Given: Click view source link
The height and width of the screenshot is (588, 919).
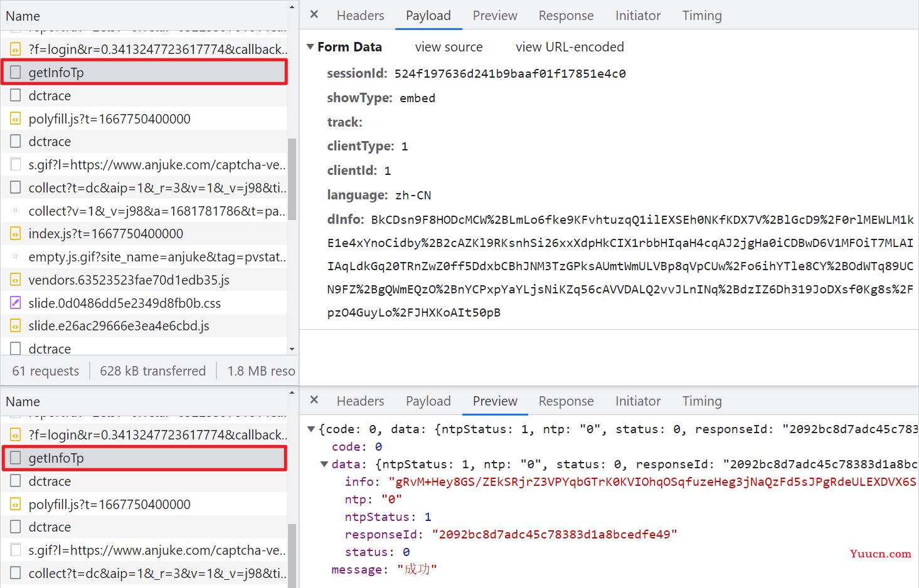Looking at the screenshot, I should (x=449, y=47).
